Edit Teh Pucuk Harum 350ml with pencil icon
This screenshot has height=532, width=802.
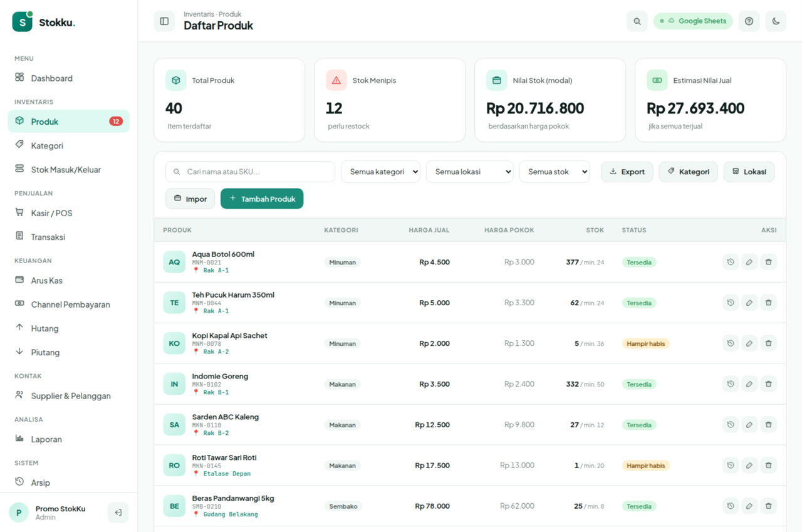tap(749, 303)
